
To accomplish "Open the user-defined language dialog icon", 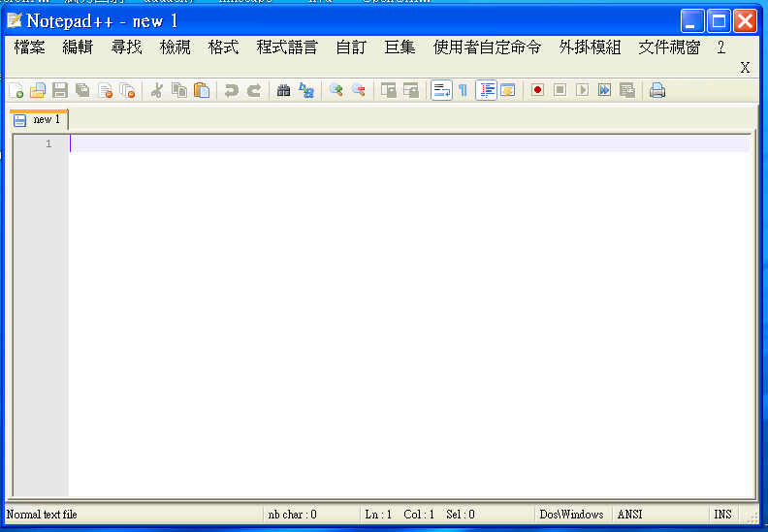I will coord(508,90).
